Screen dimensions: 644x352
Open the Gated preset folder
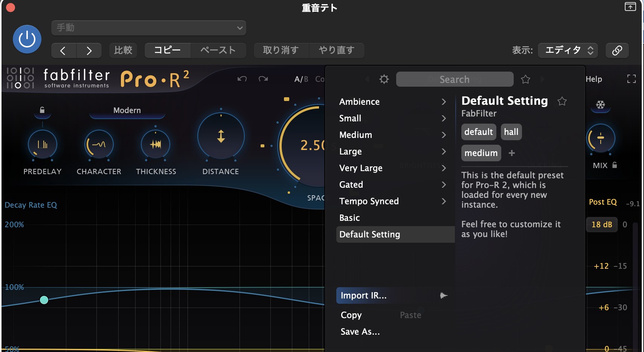[393, 185]
